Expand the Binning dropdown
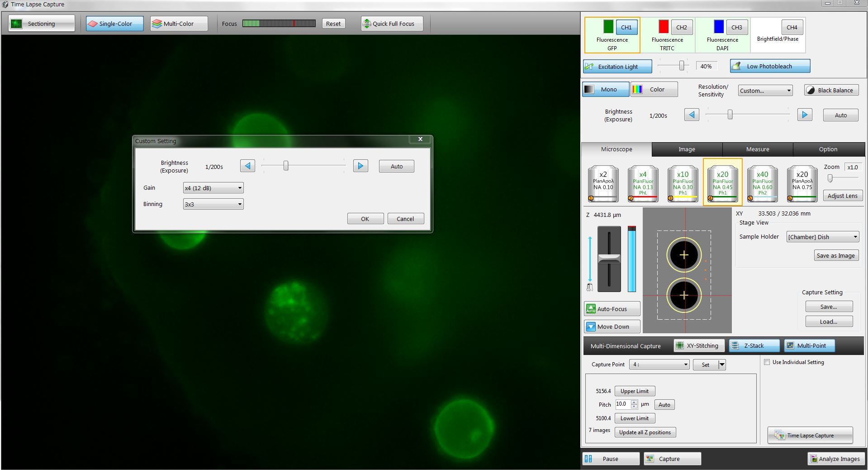 (213, 204)
